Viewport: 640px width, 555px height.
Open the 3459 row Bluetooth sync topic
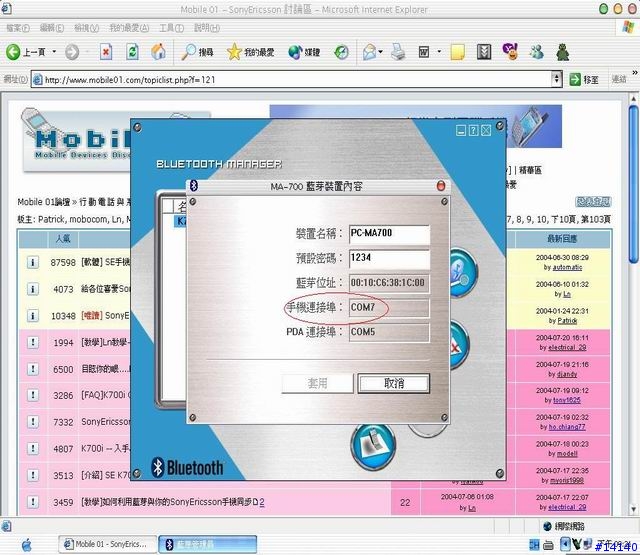pos(169,502)
